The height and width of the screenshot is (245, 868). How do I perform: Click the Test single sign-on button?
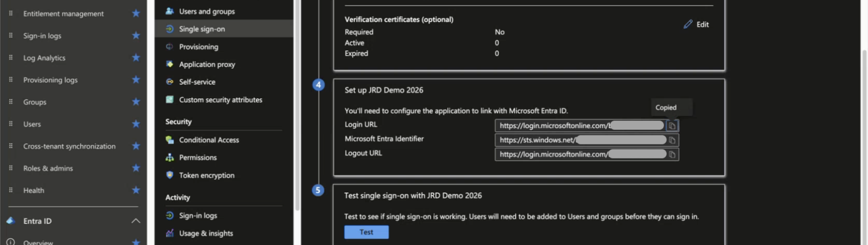click(x=366, y=232)
